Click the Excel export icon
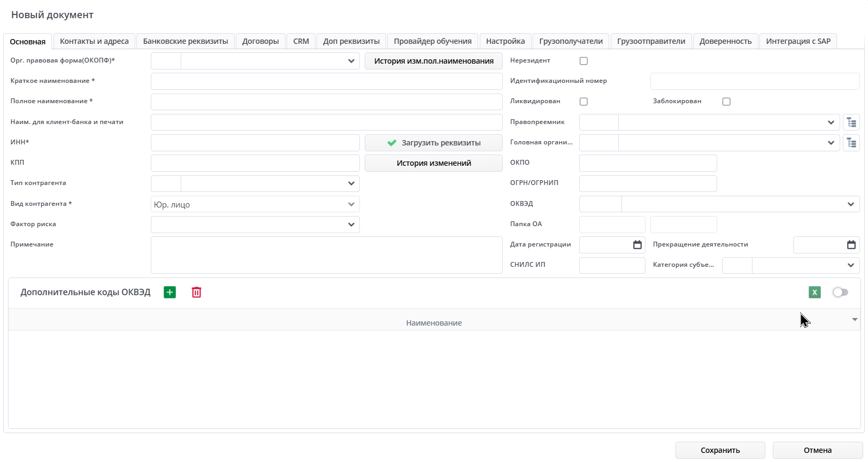This screenshot has width=868, height=462. point(814,292)
